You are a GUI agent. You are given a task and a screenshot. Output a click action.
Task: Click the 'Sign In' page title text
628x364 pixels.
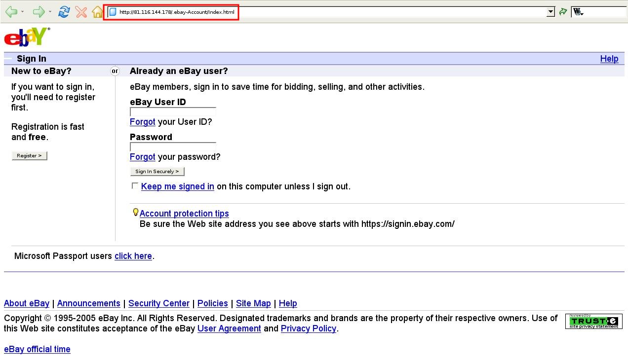tap(32, 59)
